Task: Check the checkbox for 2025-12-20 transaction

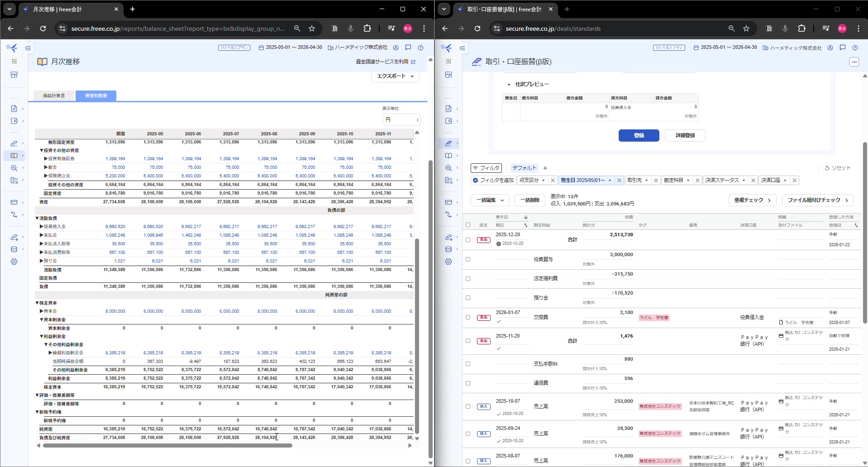Action: (x=468, y=240)
